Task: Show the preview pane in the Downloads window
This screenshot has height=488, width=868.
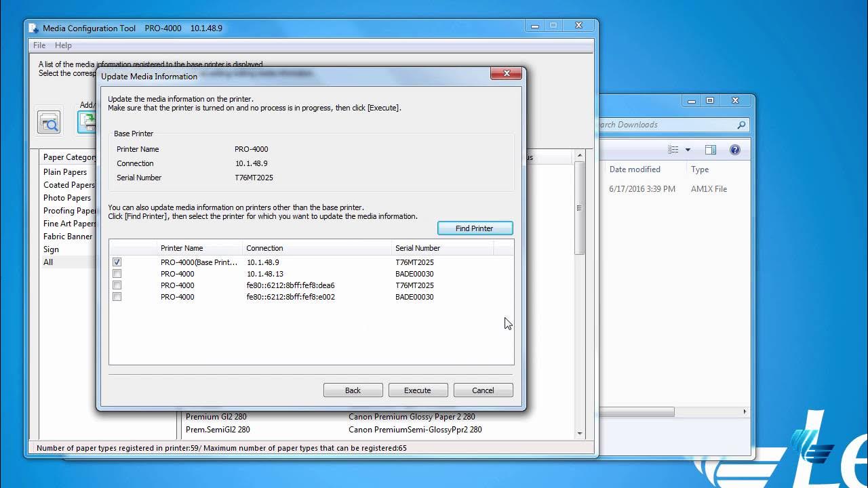Action: (710, 150)
